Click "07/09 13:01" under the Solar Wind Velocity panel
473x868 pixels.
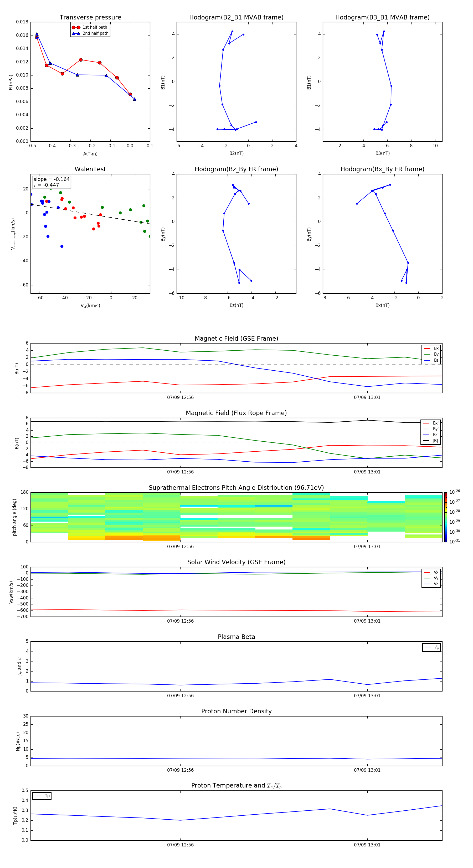click(x=367, y=621)
